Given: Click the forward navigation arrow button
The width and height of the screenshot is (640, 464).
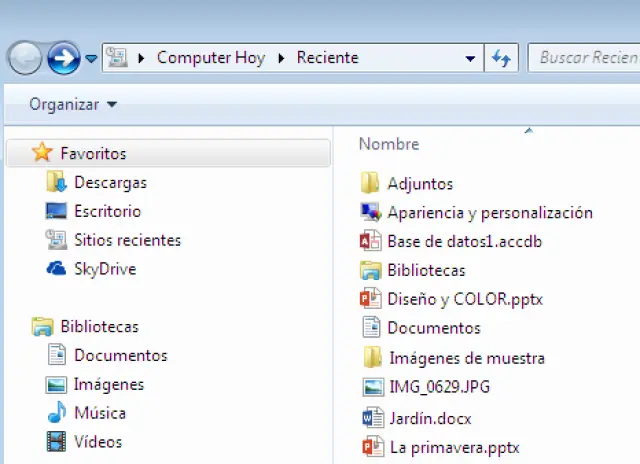Looking at the screenshot, I should [x=64, y=58].
